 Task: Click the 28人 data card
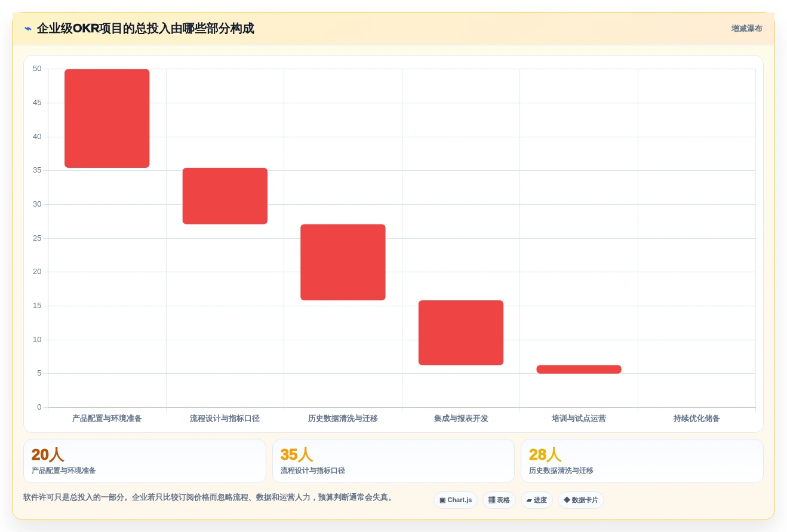pyautogui.click(x=642, y=461)
